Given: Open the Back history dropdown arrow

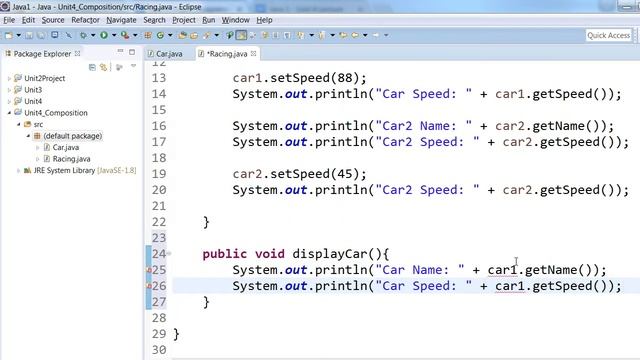Looking at the screenshot, I should [365, 35].
